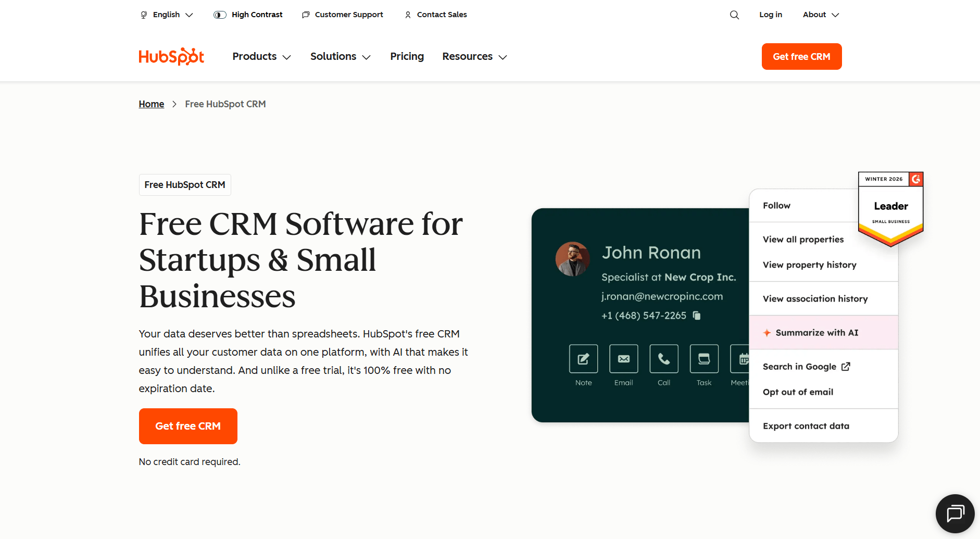Click the sparkle icon beside Summarize with AI
980x539 pixels.
pos(767,333)
